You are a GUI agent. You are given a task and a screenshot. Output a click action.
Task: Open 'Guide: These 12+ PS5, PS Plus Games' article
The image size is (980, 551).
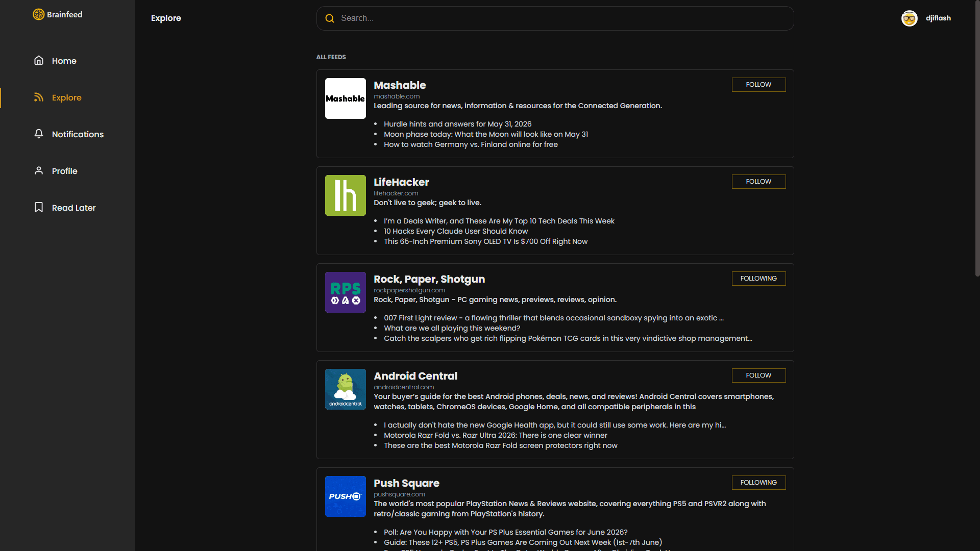(523, 542)
